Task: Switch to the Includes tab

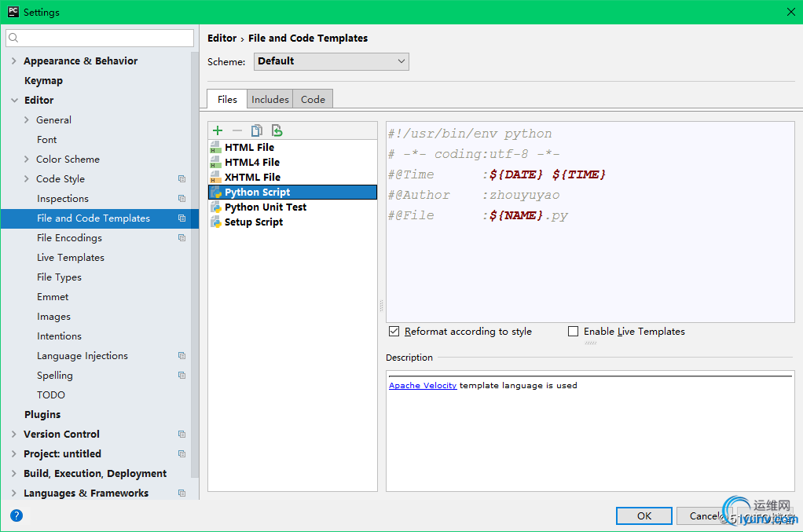Action: [269, 99]
